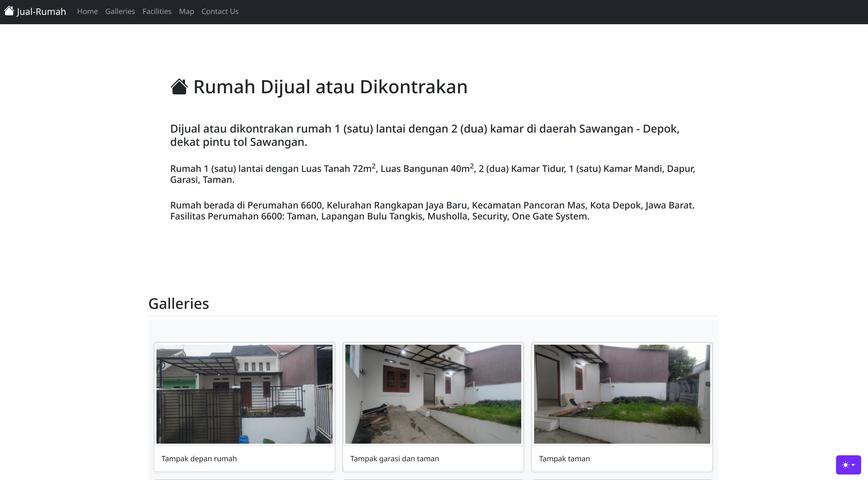Click the house icon beside the page heading
The width and height of the screenshot is (868, 480).
[179, 87]
